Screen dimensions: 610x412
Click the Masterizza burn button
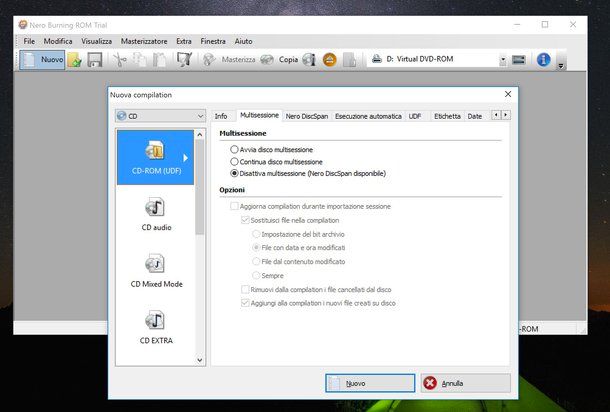coord(229,60)
